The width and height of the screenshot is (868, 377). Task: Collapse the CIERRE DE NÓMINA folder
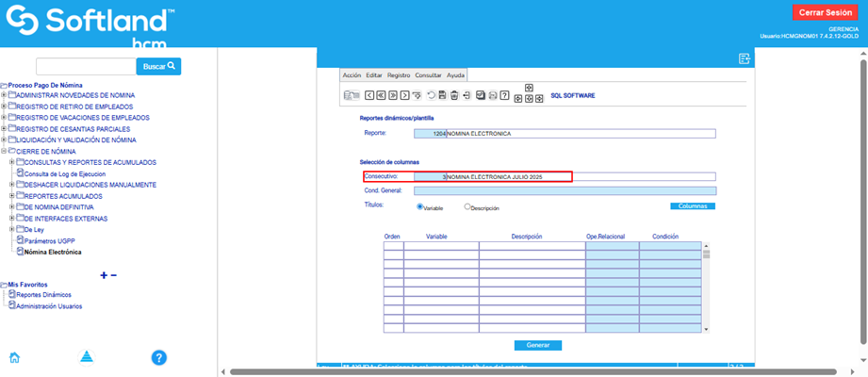[4, 151]
